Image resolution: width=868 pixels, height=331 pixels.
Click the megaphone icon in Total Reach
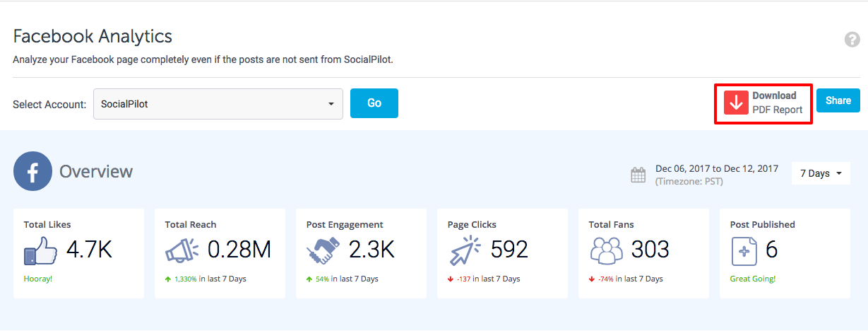[183, 250]
